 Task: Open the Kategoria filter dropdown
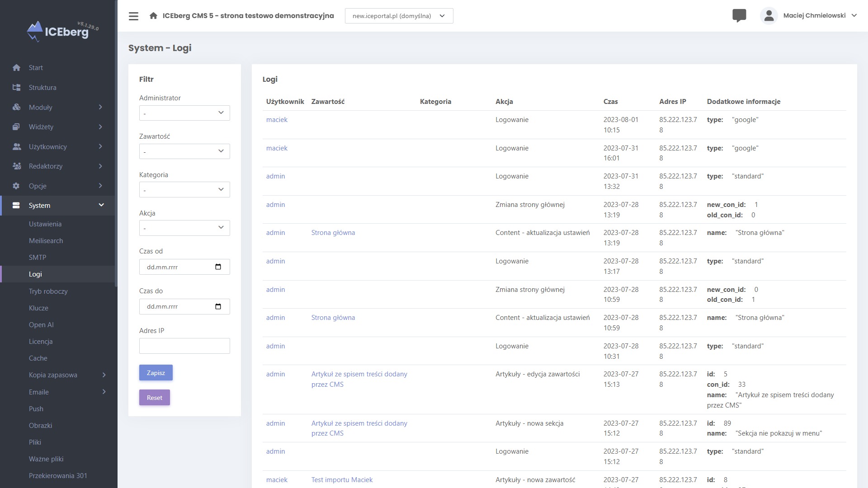184,190
